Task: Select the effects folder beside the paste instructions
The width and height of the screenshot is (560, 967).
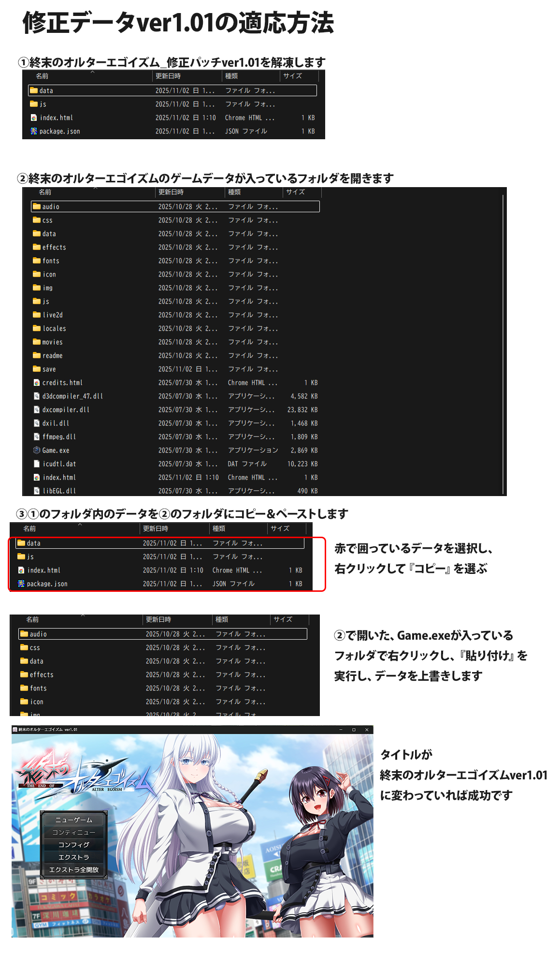Action: [163, 674]
